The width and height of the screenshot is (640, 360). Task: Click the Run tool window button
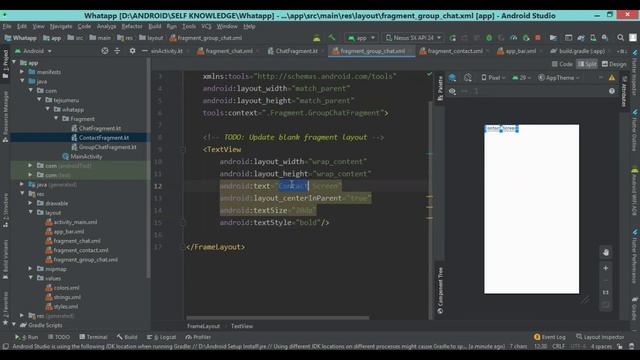point(27,337)
